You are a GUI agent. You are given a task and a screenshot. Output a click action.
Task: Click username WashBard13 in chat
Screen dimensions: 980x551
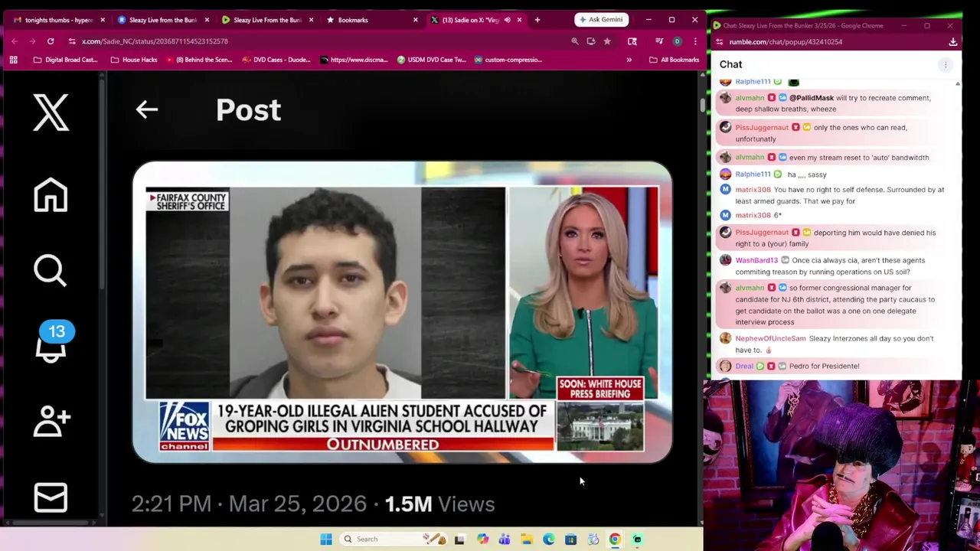[x=756, y=260]
